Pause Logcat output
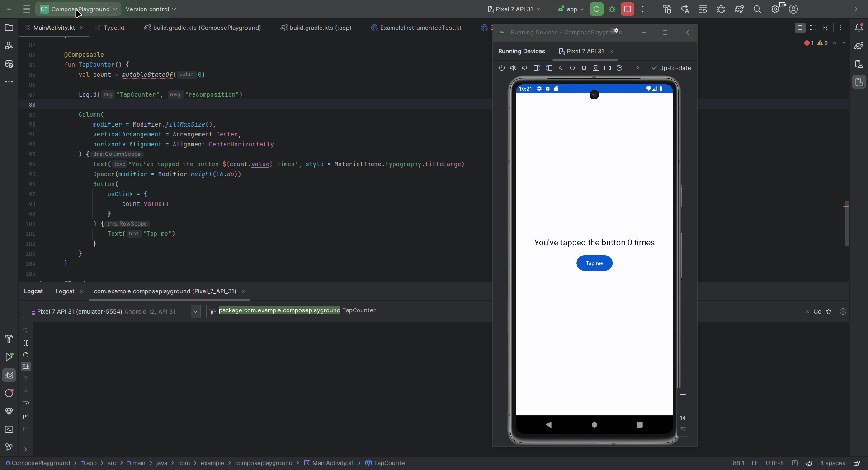 pos(26,343)
